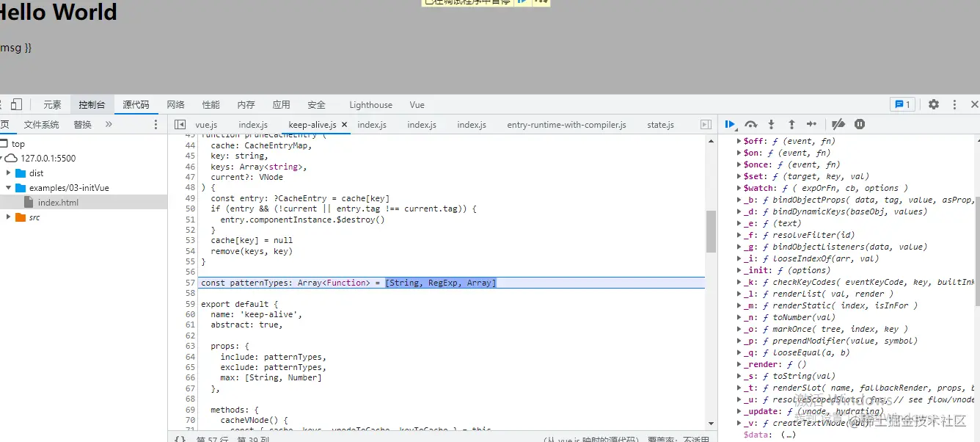This screenshot has height=442, width=980.
Task: Expand the $off function entry
Action: [739, 141]
